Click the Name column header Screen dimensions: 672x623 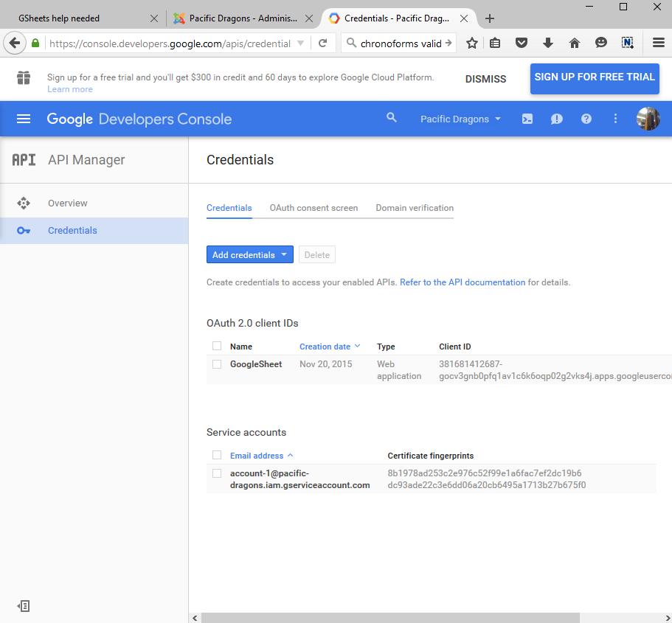(241, 347)
